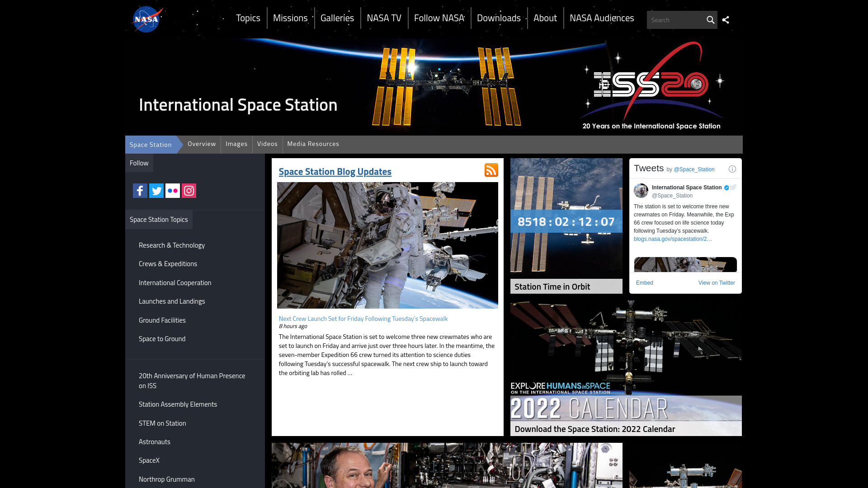
Task: Open the Facebook follow icon
Action: point(140,191)
